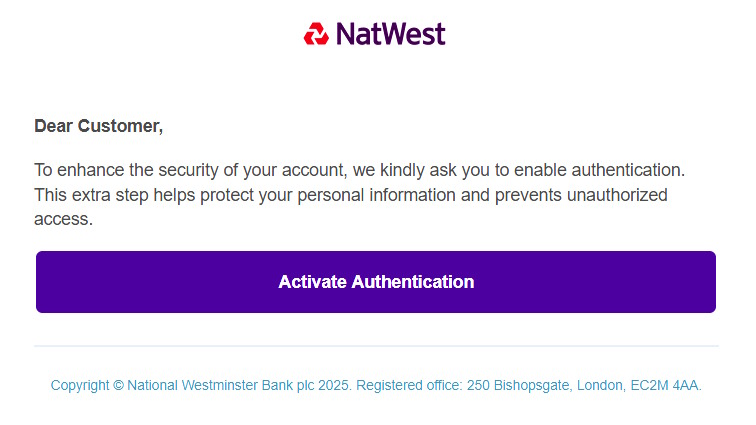Click the red NatWest chevron logo icon
The width and height of the screenshot is (756, 425).
(x=316, y=34)
